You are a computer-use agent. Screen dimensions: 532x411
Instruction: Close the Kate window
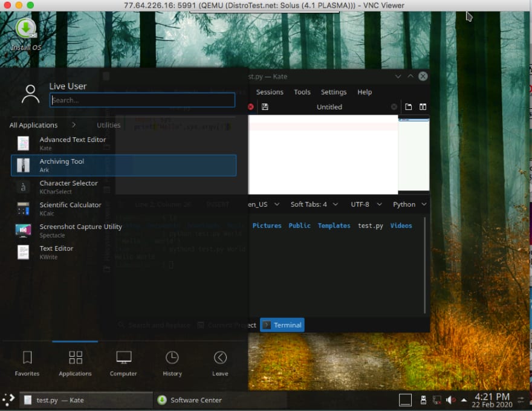423,76
